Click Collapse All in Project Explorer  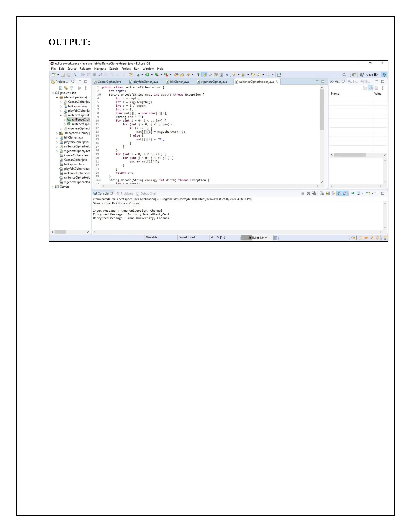[x=60, y=88]
